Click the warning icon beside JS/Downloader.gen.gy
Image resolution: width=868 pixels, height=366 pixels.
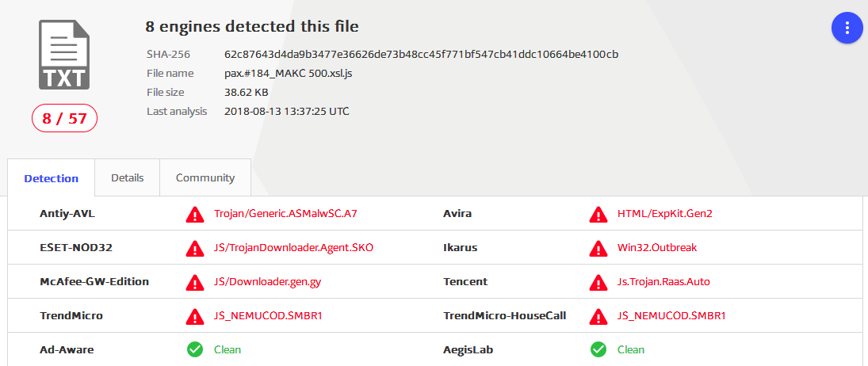click(194, 282)
